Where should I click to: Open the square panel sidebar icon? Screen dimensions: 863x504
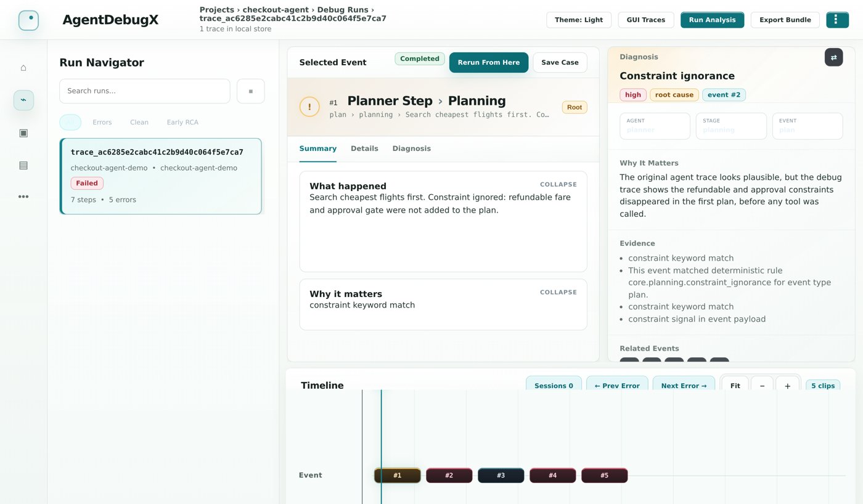[x=23, y=133]
